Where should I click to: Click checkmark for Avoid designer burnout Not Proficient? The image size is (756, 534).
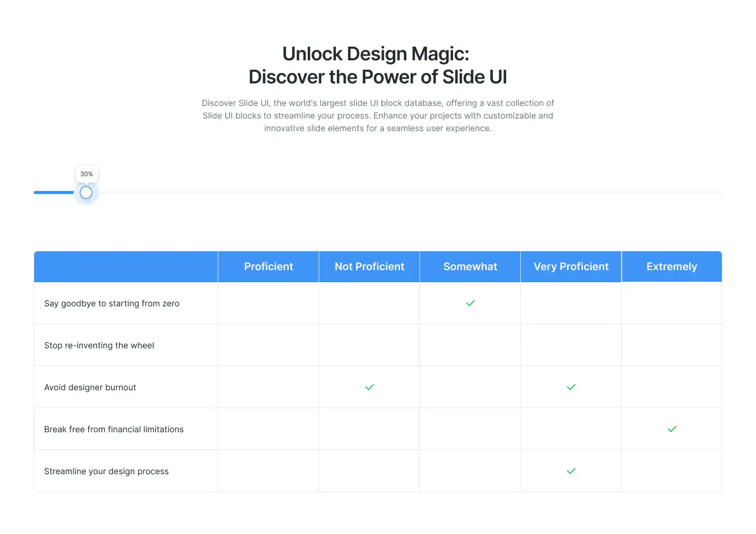pos(370,387)
